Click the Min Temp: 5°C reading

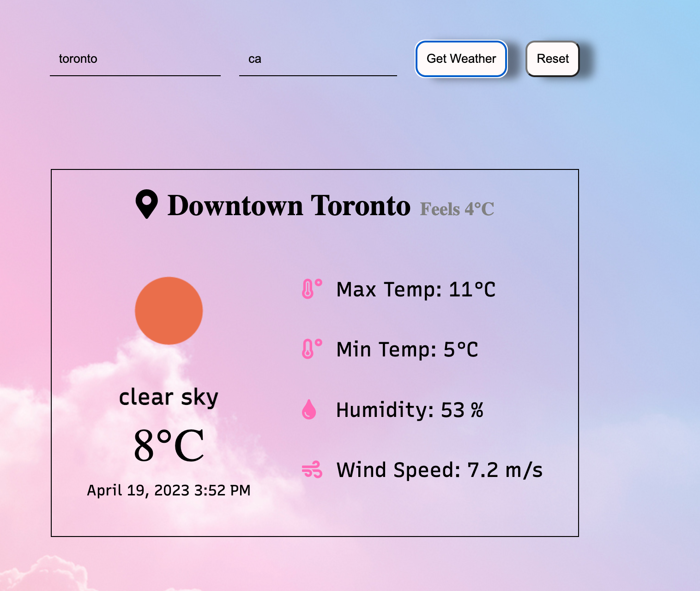407,349
